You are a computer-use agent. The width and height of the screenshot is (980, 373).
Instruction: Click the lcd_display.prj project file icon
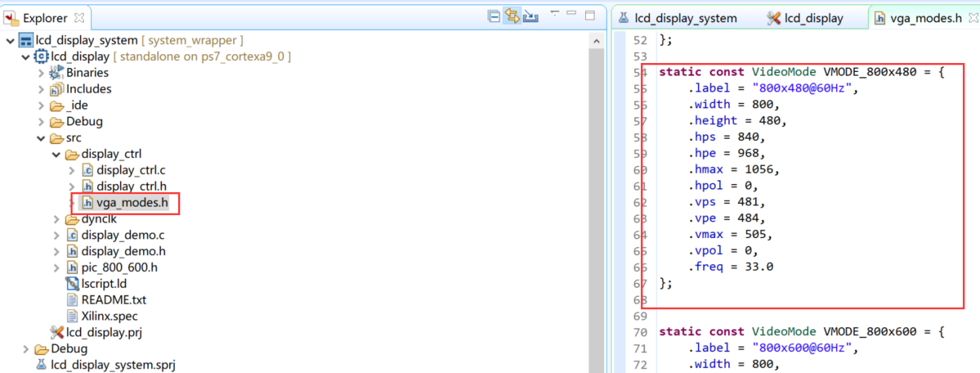click(x=56, y=332)
